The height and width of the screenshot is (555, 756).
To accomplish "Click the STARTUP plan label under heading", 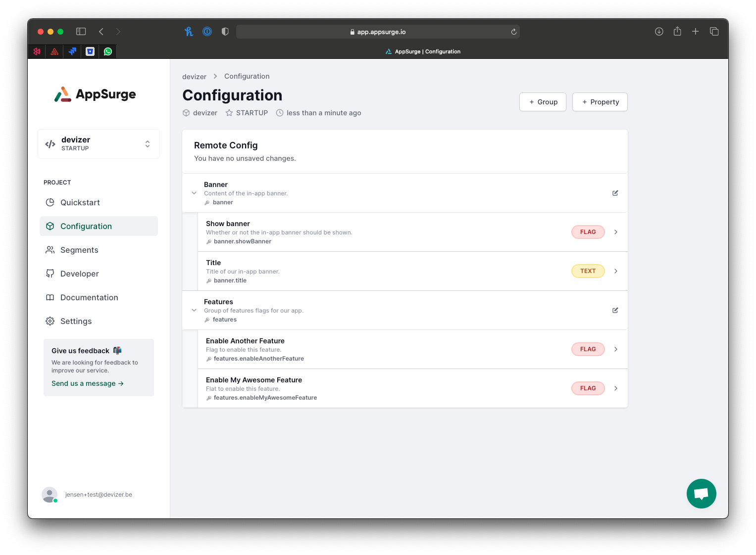I will tap(252, 113).
